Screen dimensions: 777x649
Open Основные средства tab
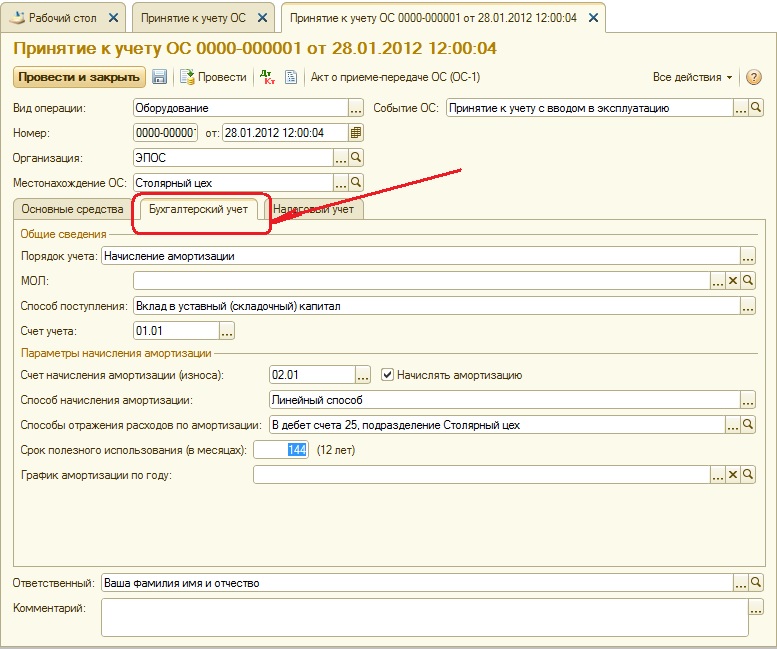(72, 209)
